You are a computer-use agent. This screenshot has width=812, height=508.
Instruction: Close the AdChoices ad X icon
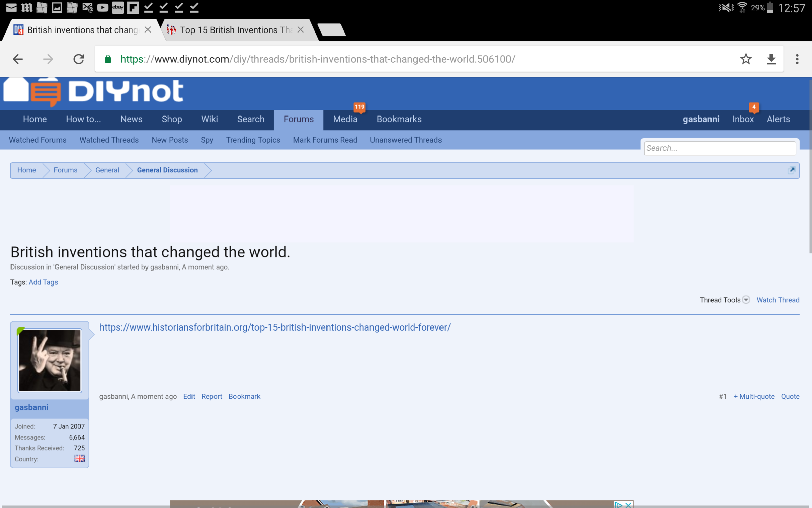coord(628,505)
